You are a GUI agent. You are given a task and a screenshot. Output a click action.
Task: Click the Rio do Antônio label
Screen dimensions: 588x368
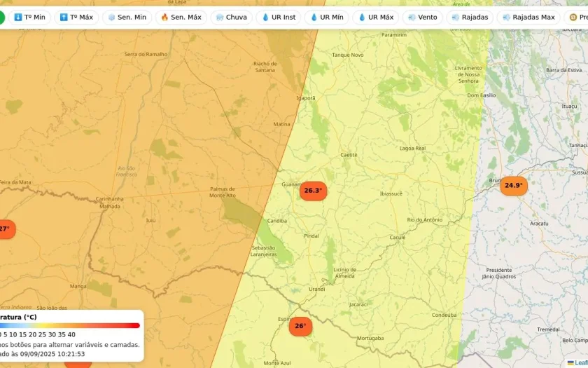click(425, 219)
